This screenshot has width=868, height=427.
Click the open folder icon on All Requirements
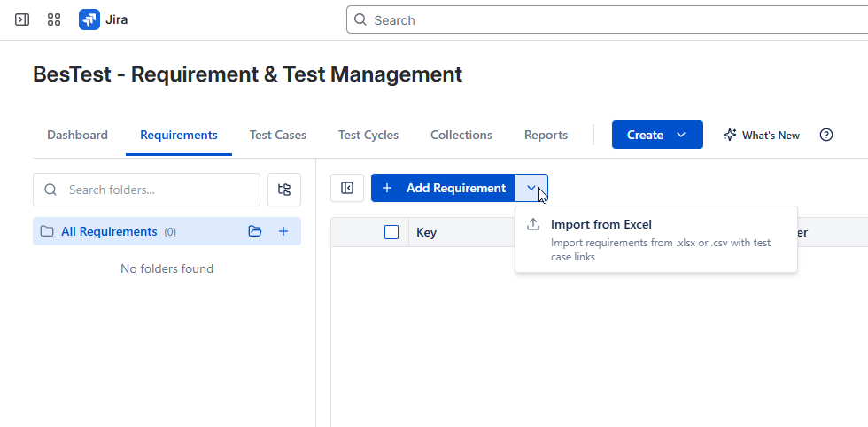click(255, 231)
